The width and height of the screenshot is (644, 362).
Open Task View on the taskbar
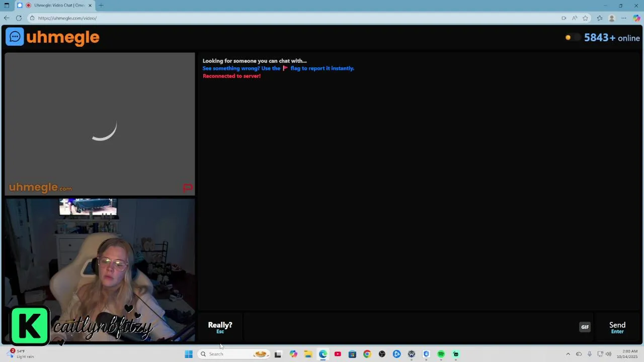278,354
